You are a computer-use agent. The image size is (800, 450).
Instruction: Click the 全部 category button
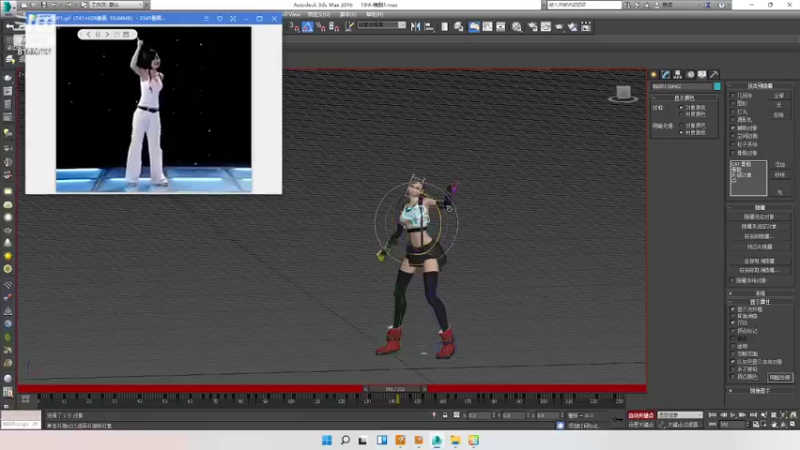point(779,95)
